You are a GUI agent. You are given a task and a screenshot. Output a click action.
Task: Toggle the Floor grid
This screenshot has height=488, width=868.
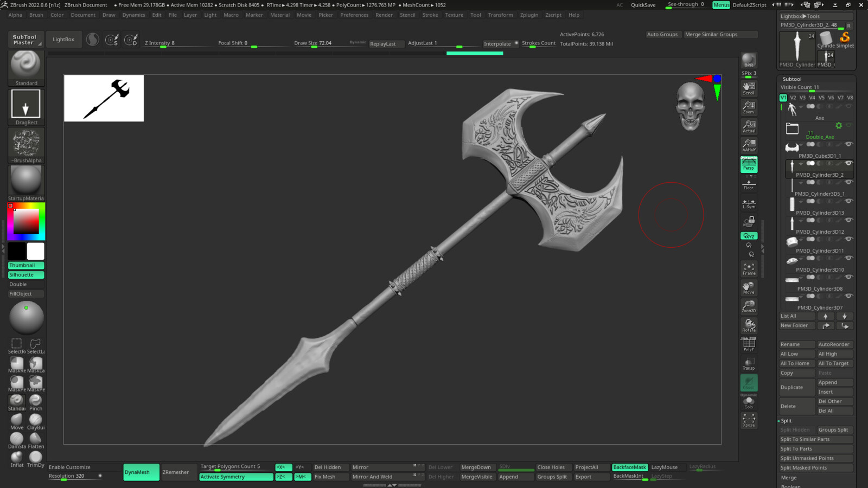coord(749,184)
